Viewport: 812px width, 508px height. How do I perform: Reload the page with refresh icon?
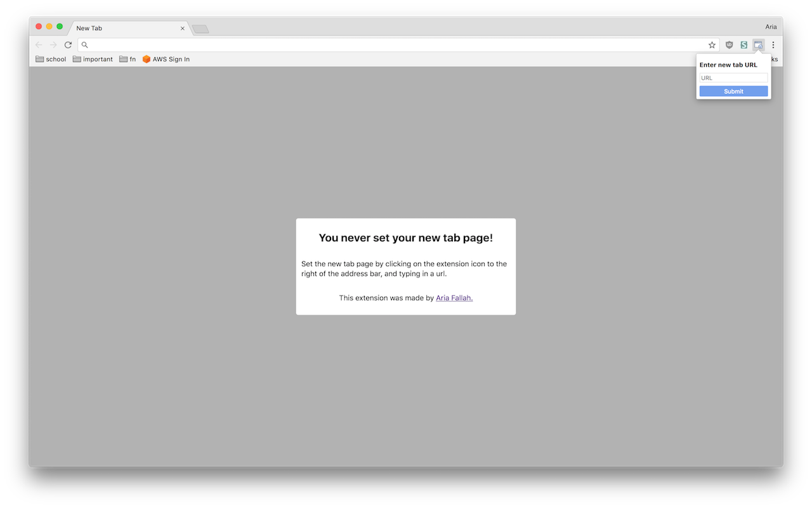tap(68, 45)
